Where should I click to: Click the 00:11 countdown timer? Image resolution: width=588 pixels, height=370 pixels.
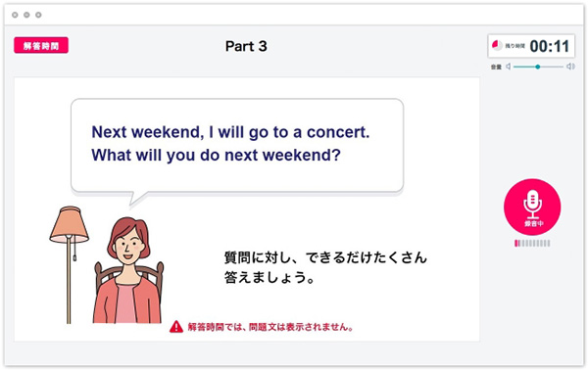click(x=550, y=46)
